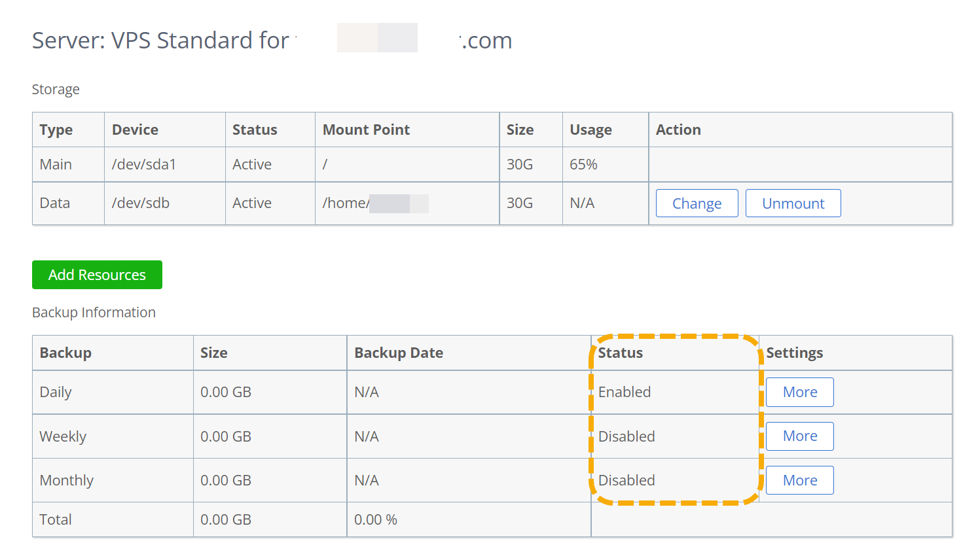Viewport: 980px width, 560px height.
Task: Click the Main storage row
Action: tap(56, 164)
